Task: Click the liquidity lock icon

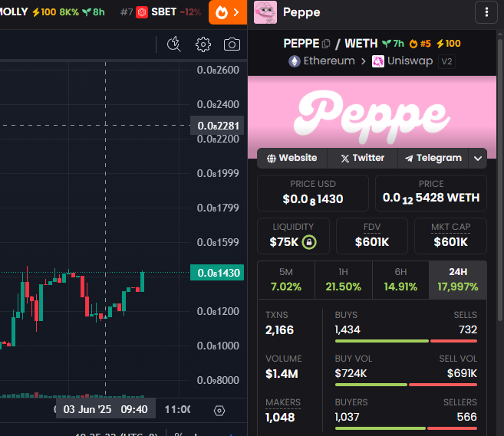Action: click(309, 242)
